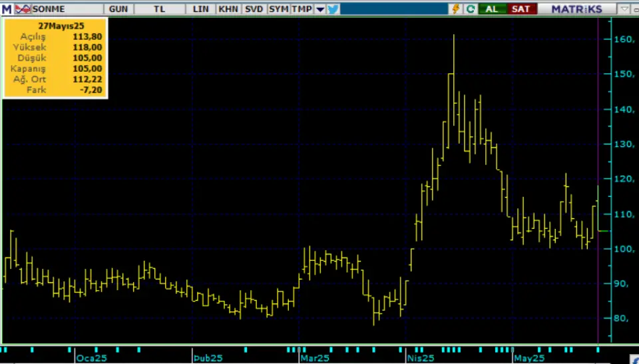Switch the TL currency selector
Viewport: 639px width, 364px height.
click(x=159, y=9)
